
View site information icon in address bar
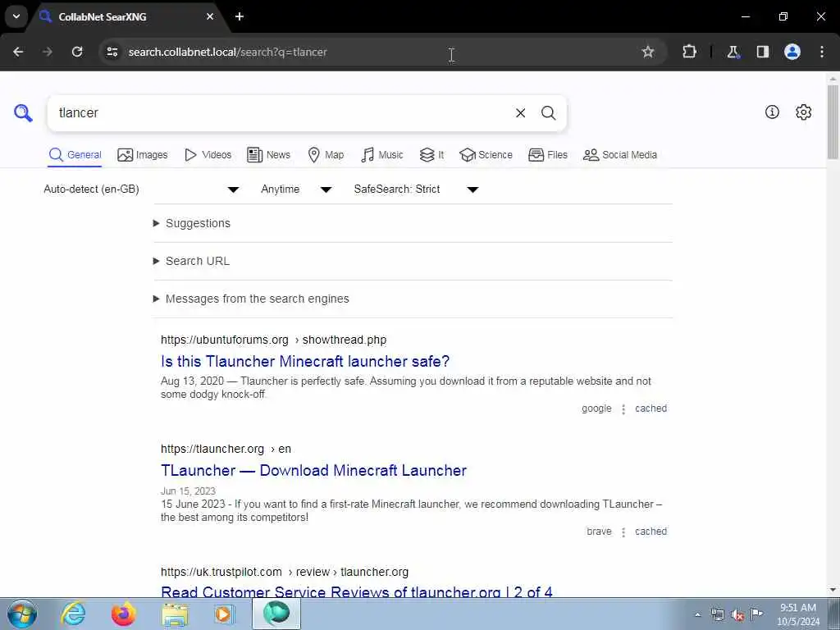coord(112,52)
